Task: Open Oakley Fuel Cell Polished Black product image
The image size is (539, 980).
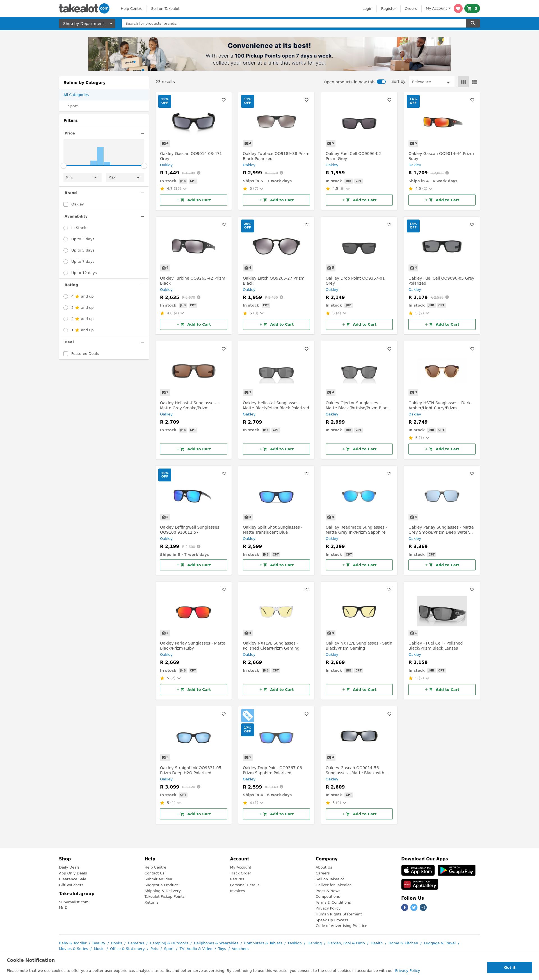Action: pyautogui.click(x=442, y=611)
